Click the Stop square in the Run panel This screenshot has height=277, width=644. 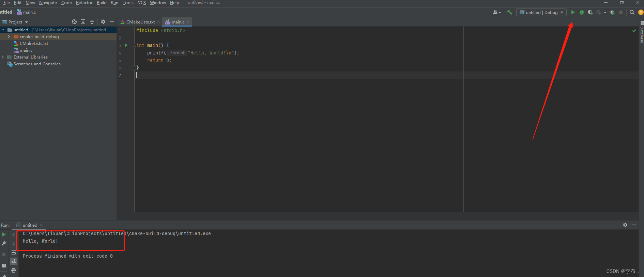tap(4, 255)
